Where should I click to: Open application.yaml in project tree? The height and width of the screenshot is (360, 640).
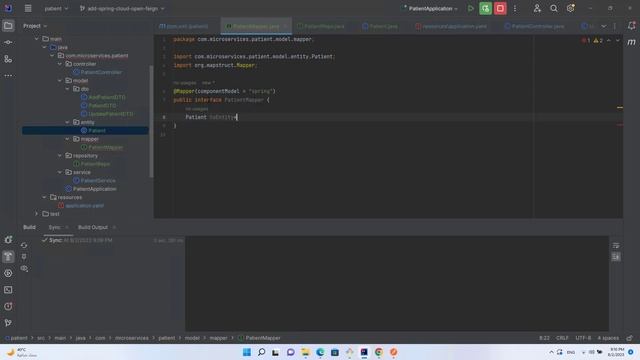click(x=81, y=206)
